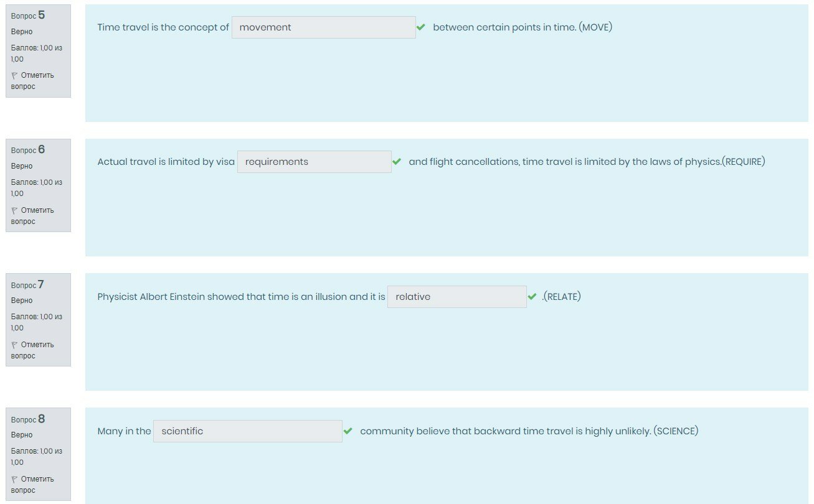Image resolution: width=814 pixels, height=504 pixels.
Task: Click the 'Вопрос 5' question number heading
Action: coord(28,16)
